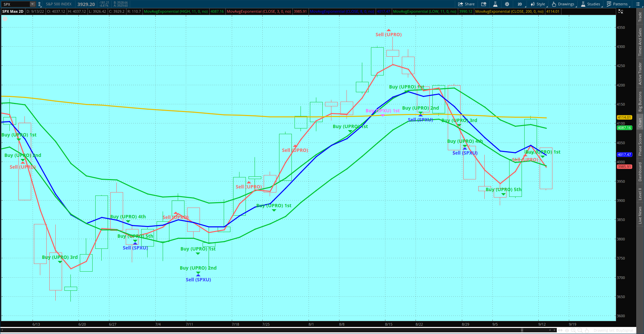This screenshot has height=334, width=644.
Task: Switch to the Chart side tab
Action: click(640, 122)
